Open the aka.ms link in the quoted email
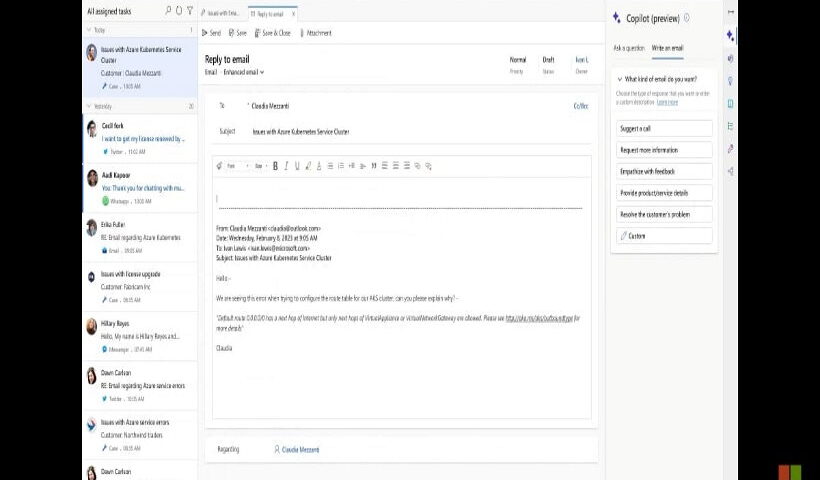The height and width of the screenshot is (480, 820). (x=539, y=318)
